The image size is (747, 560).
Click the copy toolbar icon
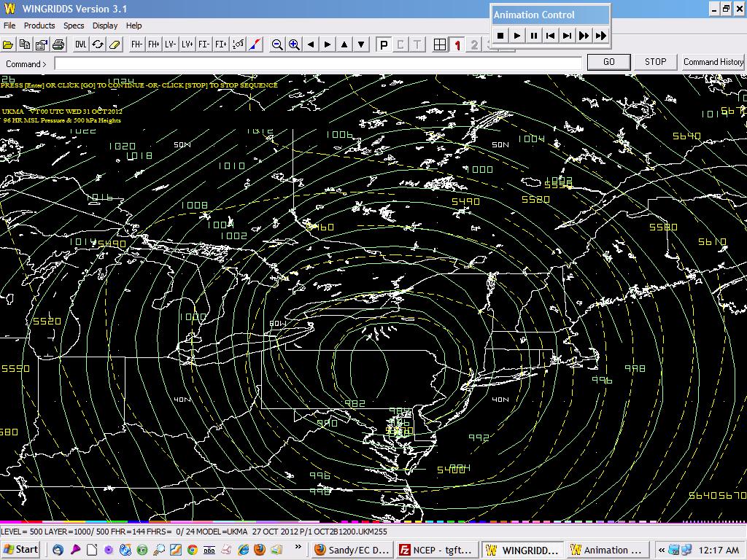tap(24, 44)
